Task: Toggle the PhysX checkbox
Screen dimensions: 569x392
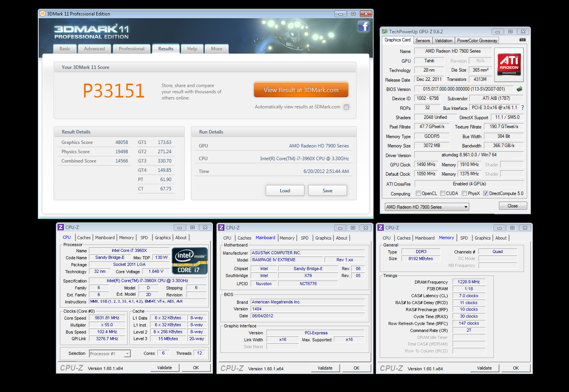Action: coord(464,193)
